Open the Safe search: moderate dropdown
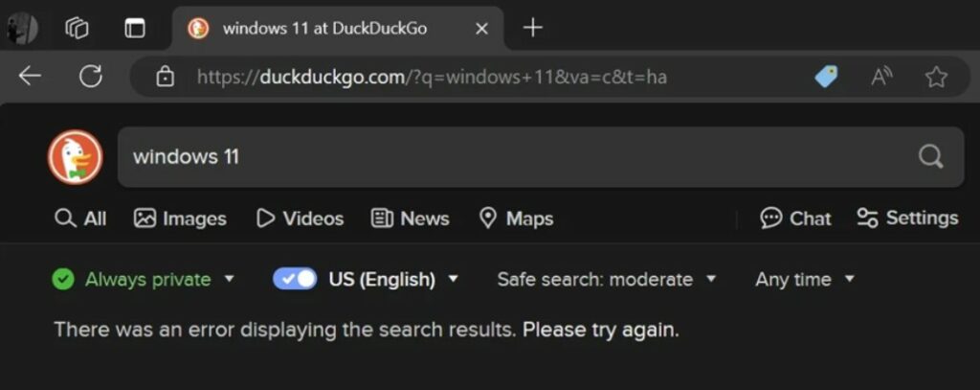Screen dimensions: 980x390 (x=606, y=279)
